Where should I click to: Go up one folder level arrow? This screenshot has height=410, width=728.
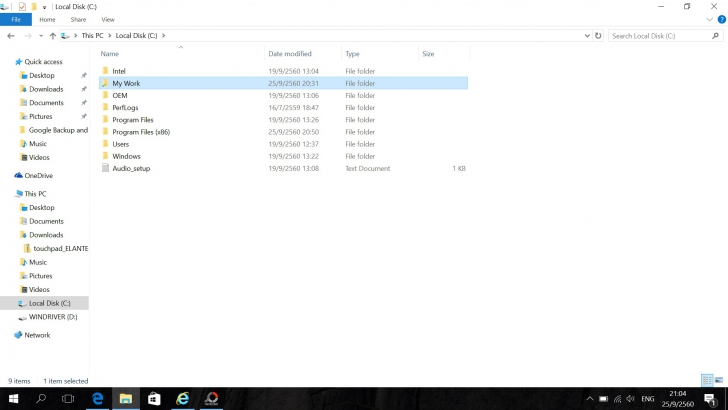click(x=52, y=36)
